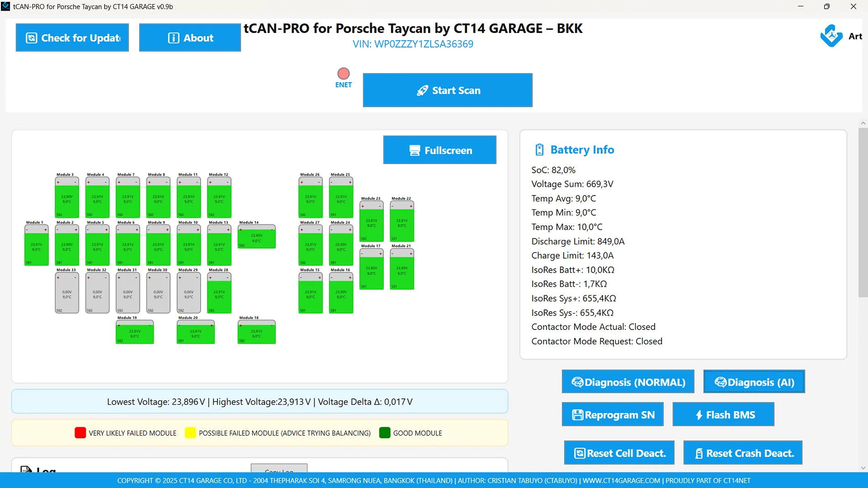The image size is (868, 488).
Task: Click the vertical scrollbar thumb
Action: tap(863, 212)
